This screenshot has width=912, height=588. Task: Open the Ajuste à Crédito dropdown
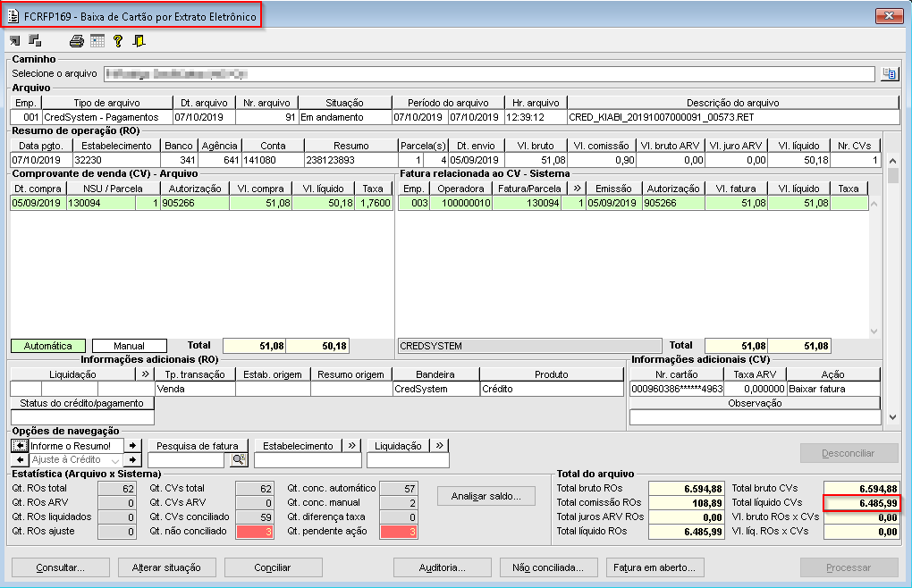tap(114, 460)
